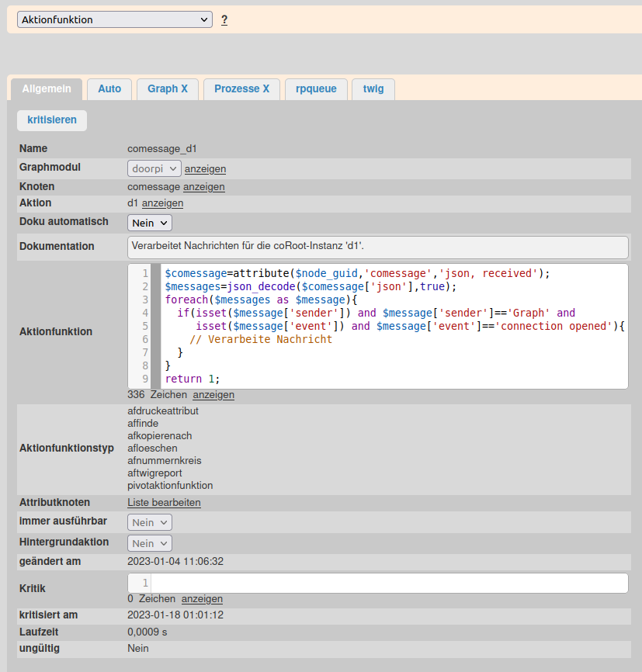Open anzeigen link for Aktion d1
The image size is (642, 672).
pyautogui.click(x=162, y=203)
